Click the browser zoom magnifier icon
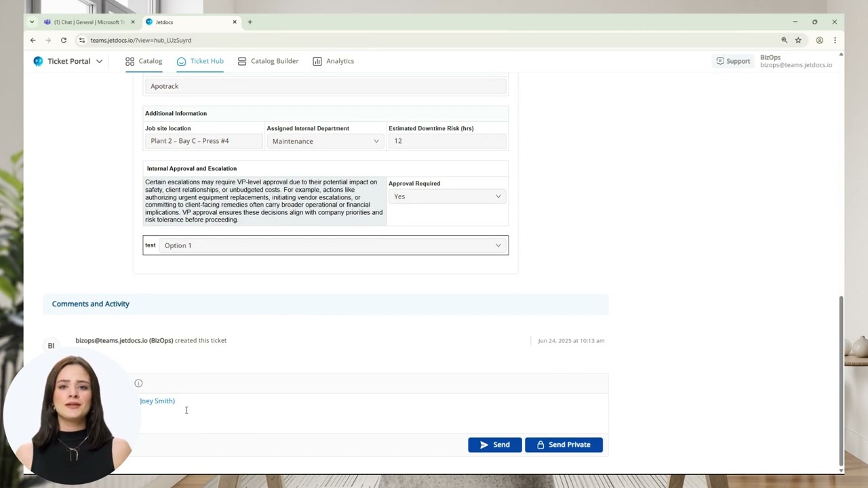868x488 pixels. pyautogui.click(x=784, y=40)
